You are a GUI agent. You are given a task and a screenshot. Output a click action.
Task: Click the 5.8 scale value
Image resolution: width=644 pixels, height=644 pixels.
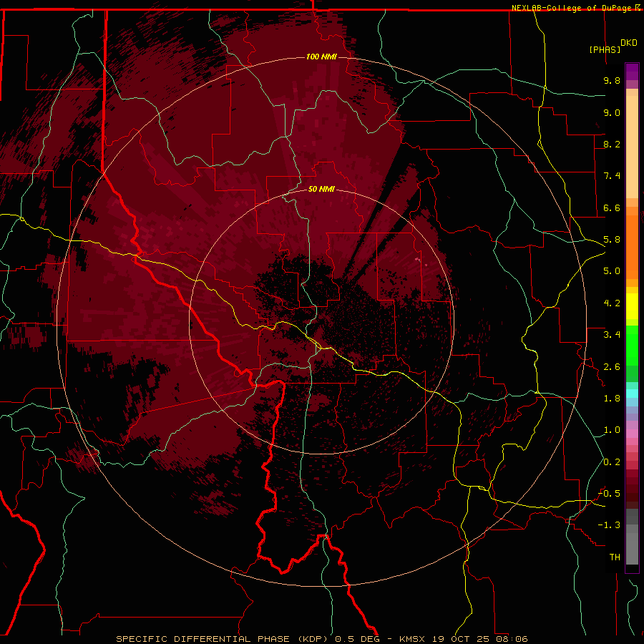point(612,240)
